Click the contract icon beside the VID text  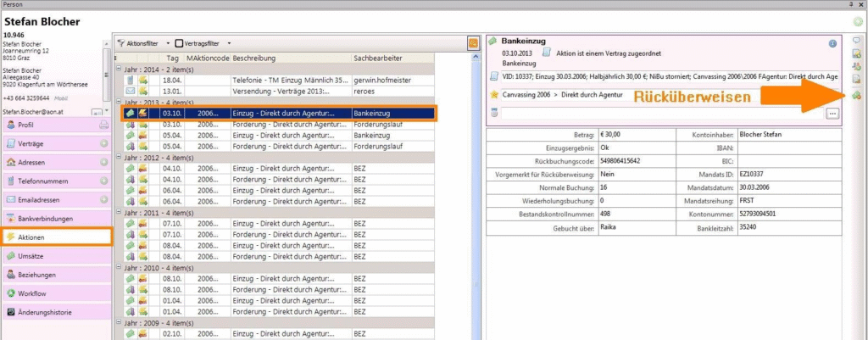click(x=494, y=75)
